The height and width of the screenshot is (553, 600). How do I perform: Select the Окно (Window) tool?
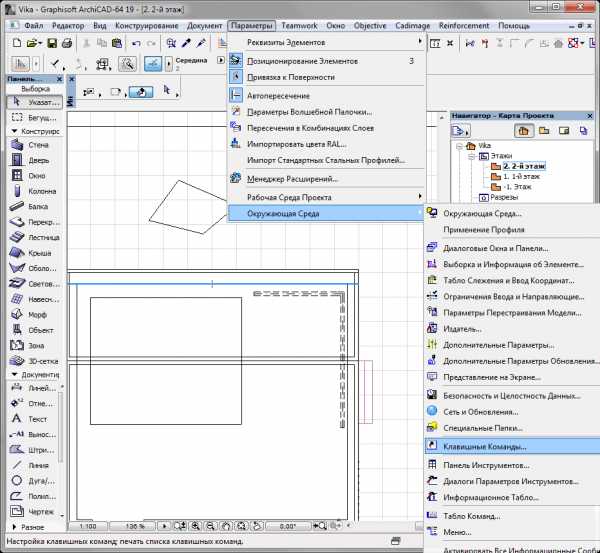(34, 176)
